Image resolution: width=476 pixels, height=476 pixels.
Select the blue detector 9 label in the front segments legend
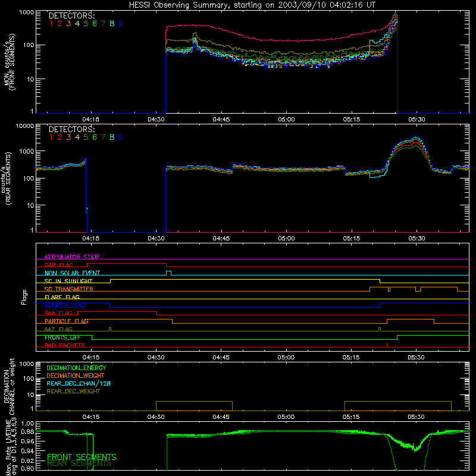coord(121,23)
